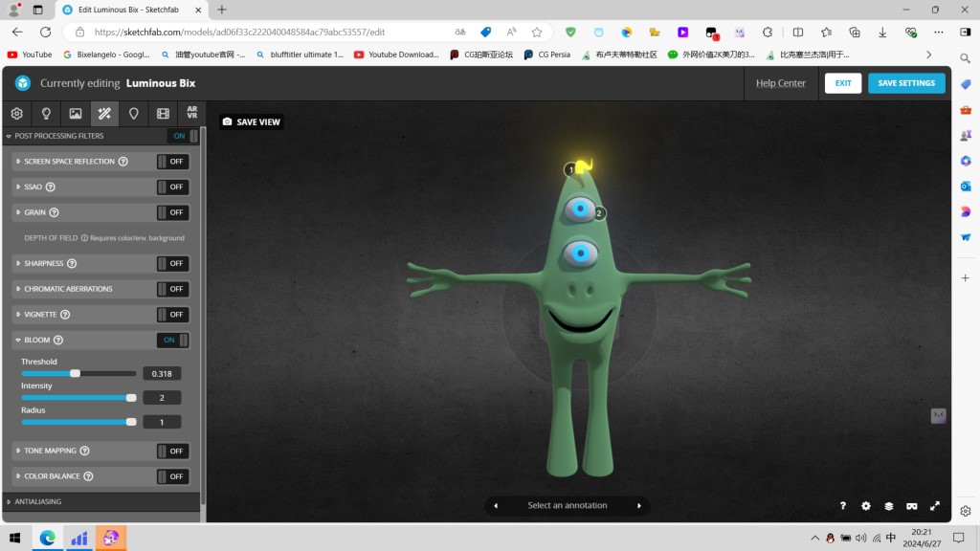Click the Threshold value field 0.318
The width and height of the screenshot is (980, 551).
[x=162, y=374]
